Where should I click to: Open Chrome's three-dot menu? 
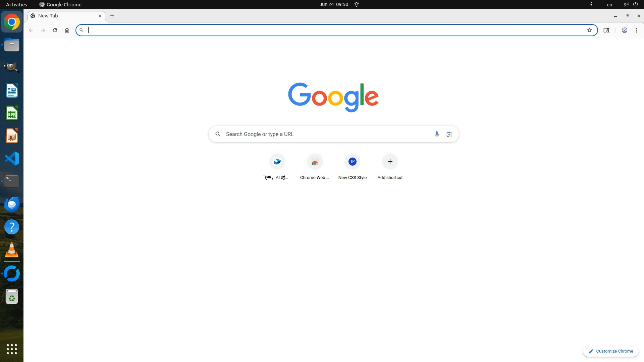[636, 30]
